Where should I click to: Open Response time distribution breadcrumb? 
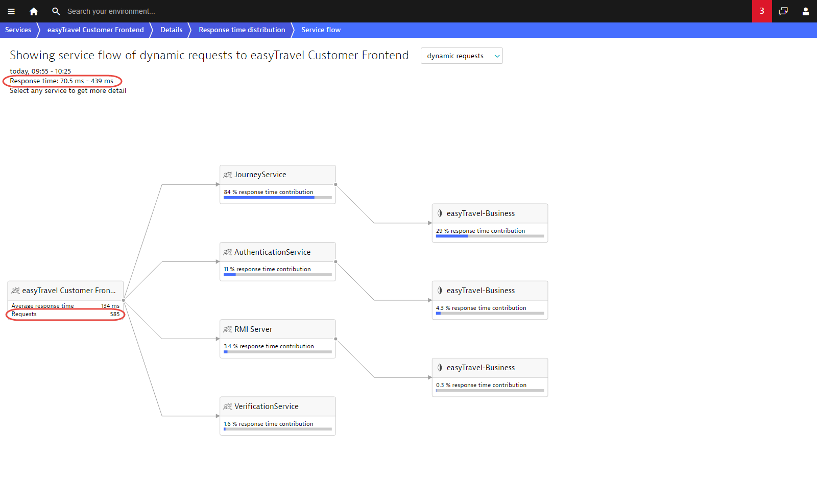coord(242,30)
